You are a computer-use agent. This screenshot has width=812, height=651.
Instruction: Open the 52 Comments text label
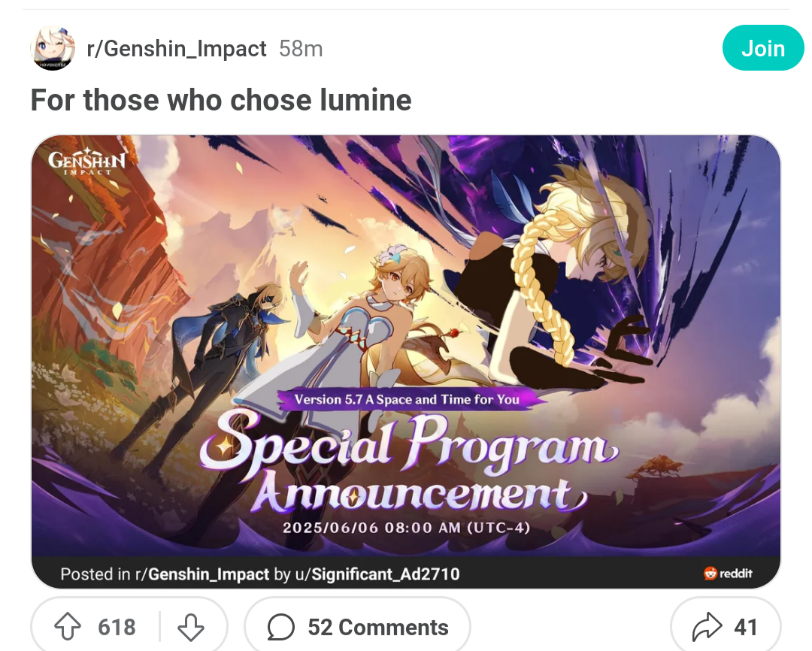tap(378, 627)
